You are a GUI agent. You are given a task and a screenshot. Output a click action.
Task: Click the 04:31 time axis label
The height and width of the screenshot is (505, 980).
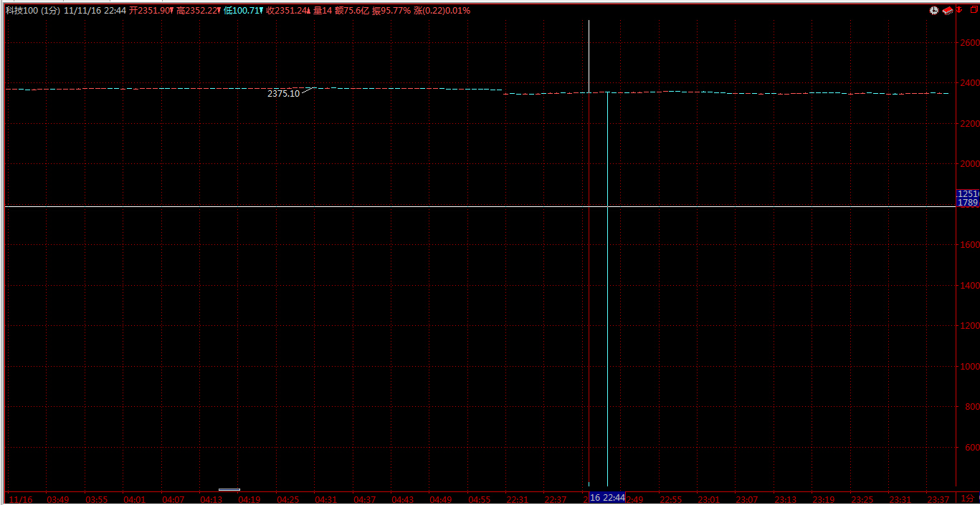326,499
